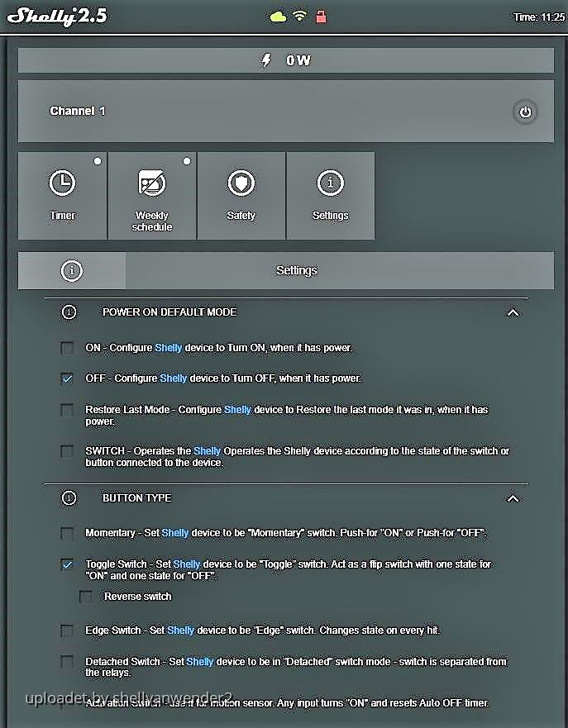Click the cloud connection status icon

[277, 16]
